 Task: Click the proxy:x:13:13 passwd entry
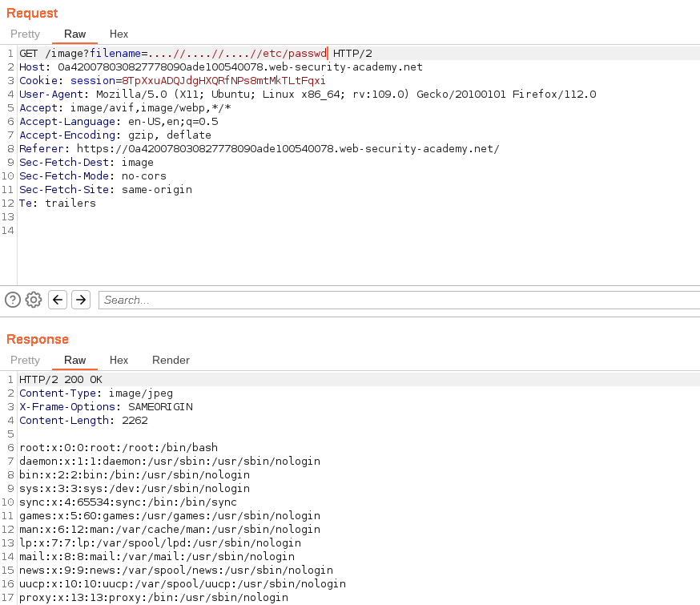[x=154, y=598]
